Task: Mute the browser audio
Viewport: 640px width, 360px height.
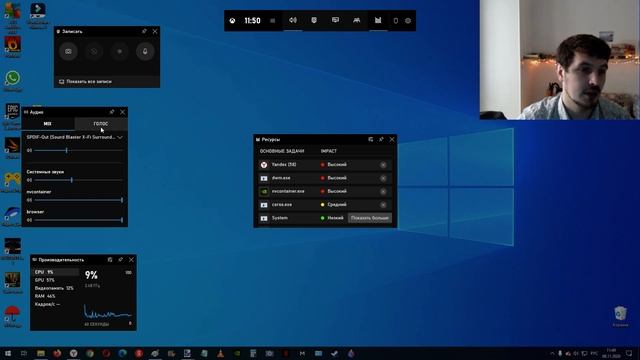Action: [x=29, y=220]
